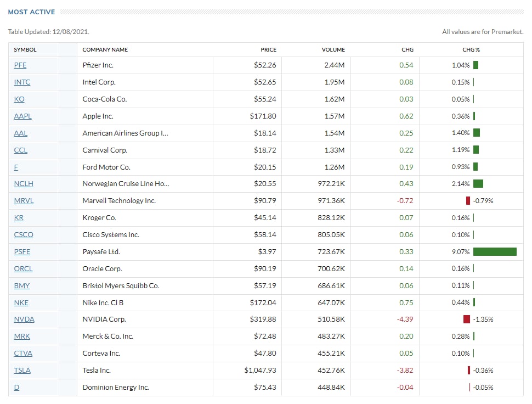This screenshot has width=532, height=404.
Task: Click the Pfizer Inc. company name
Action: click(x=98, y=65)
